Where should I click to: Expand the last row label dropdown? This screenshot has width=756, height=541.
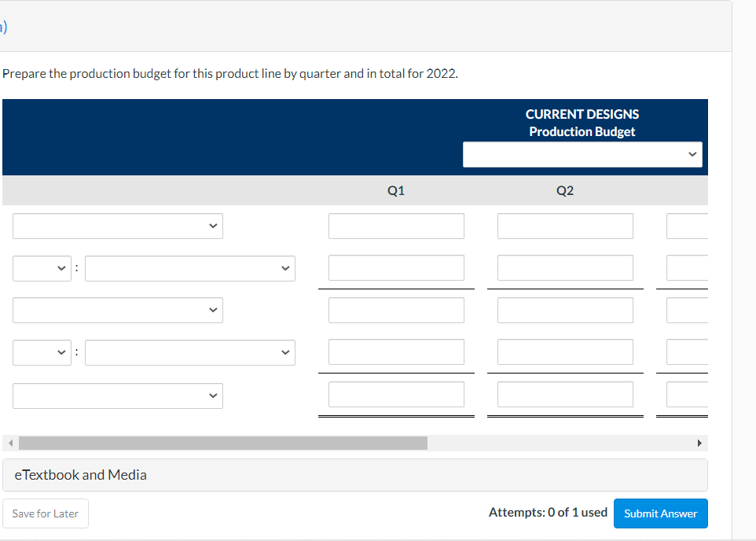(117, 396)
